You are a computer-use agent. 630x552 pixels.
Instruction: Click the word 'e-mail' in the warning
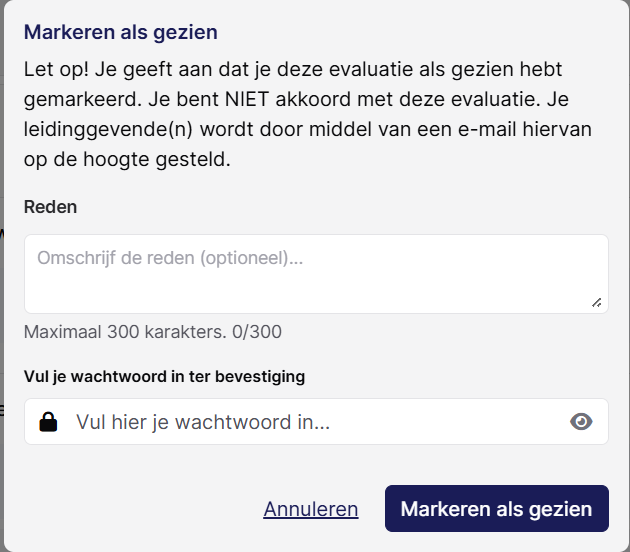tap(487, 129)
